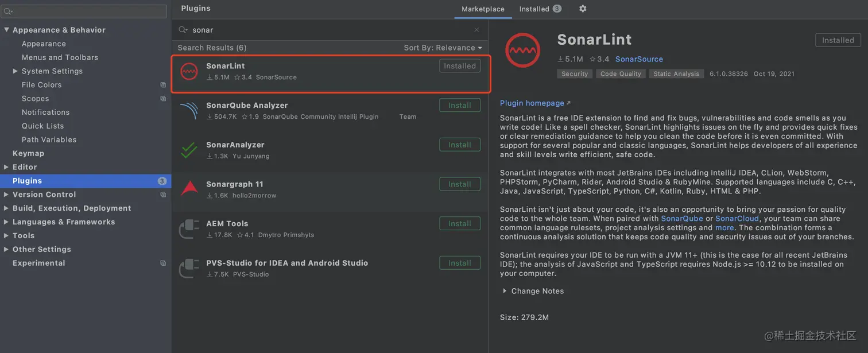Select Quick Lists settings item

tap(42, 126)
